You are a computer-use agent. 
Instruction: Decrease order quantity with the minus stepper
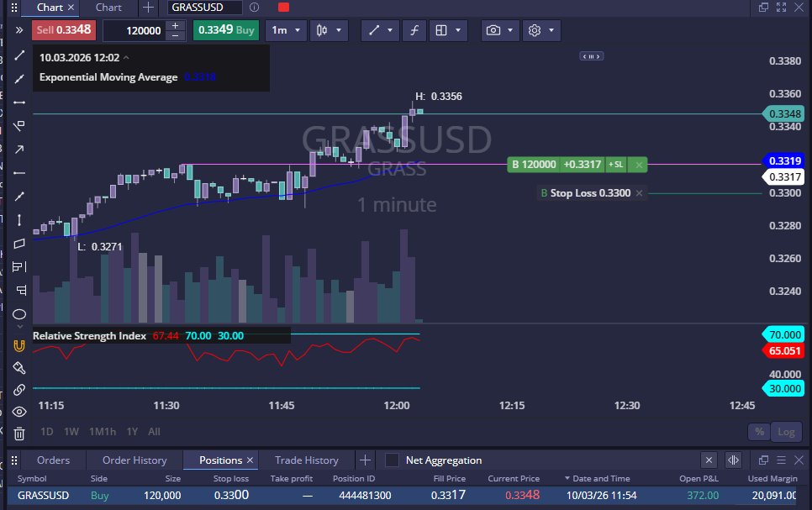coord(176,36)
